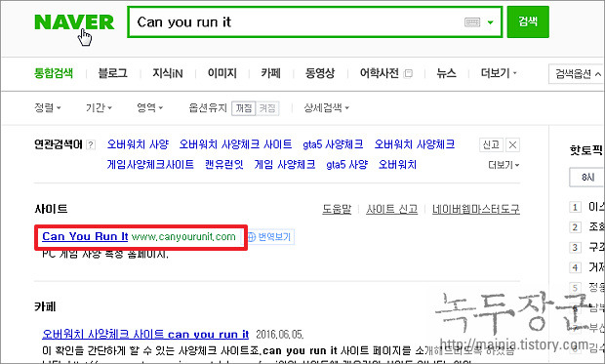
Task: Open the 도움말 help link
Action: 337,209
